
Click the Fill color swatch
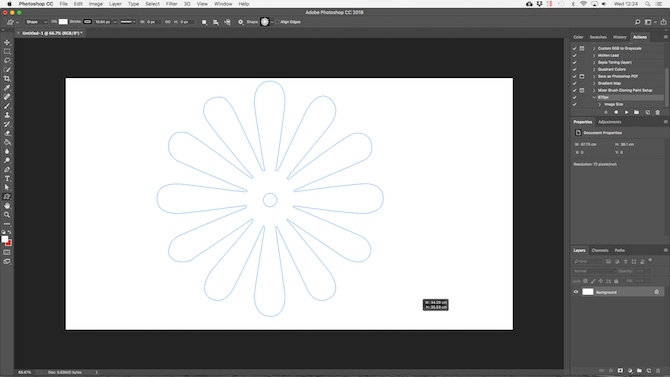coord(63,22)
